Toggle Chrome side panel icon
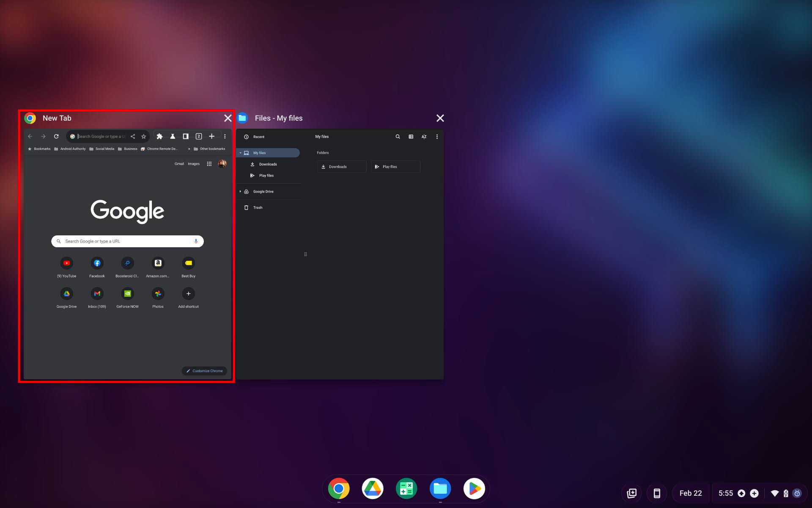 (x=185, y=136)
